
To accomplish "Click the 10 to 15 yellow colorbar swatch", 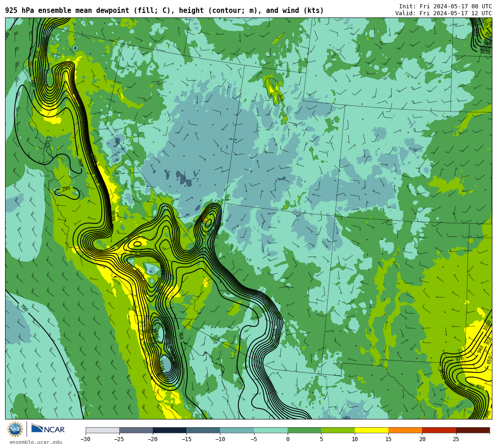I will [x=371, y=430].
